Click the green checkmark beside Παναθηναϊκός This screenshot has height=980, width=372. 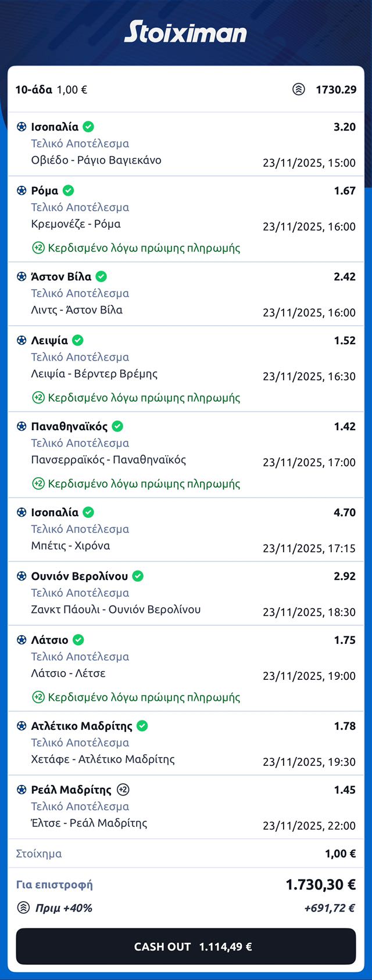pos(117,426)
